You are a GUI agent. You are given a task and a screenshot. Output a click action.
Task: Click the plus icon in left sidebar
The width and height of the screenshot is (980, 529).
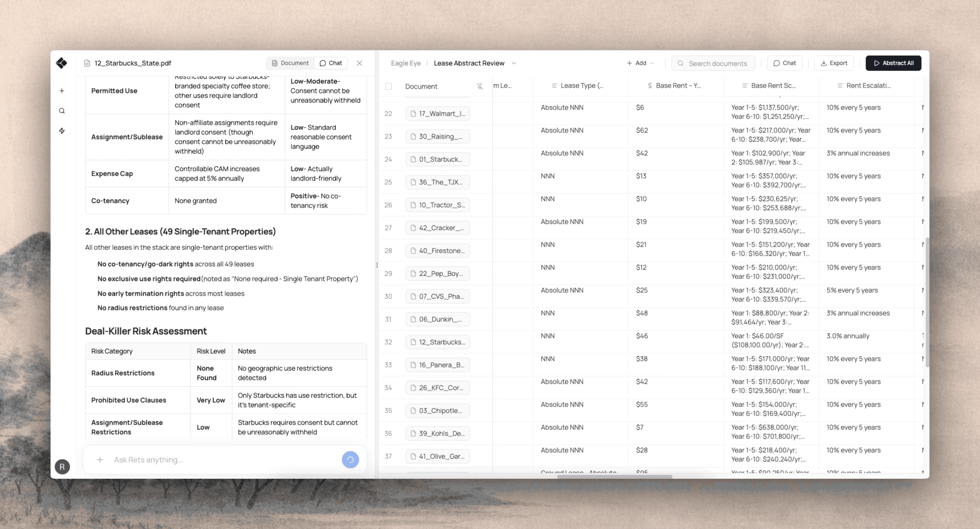(x=62, y=91)
